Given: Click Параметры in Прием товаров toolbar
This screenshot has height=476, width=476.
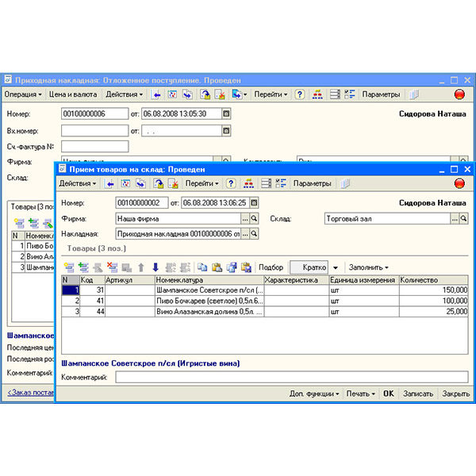Looking at the screenshot, I should 312,183.
